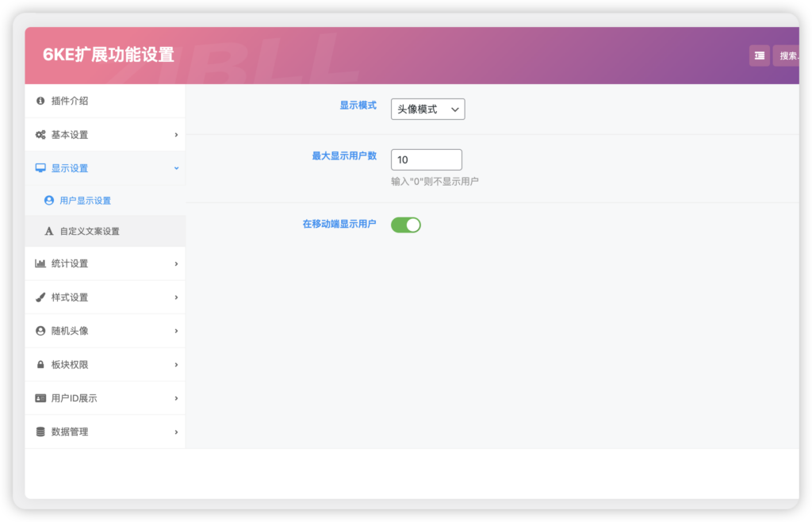Collapse the 显示设置 section chevron
Screen dimensions: 812x522
176,167
